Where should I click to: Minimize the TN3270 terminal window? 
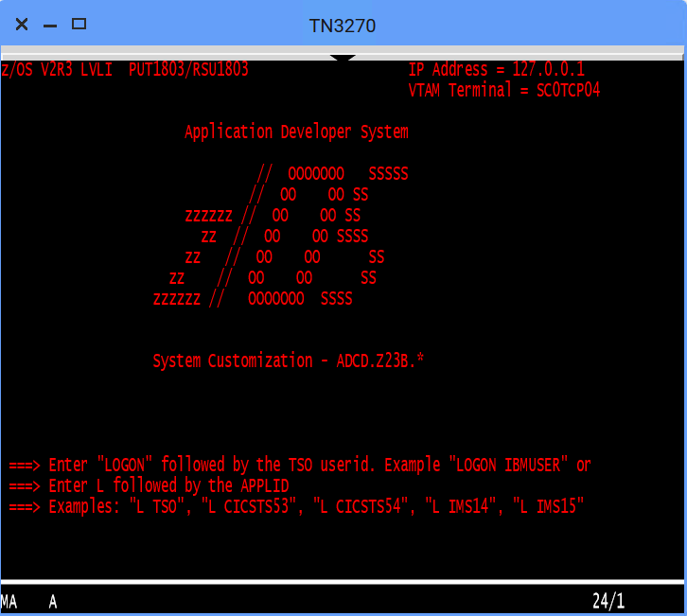click(x=50, y=25)
